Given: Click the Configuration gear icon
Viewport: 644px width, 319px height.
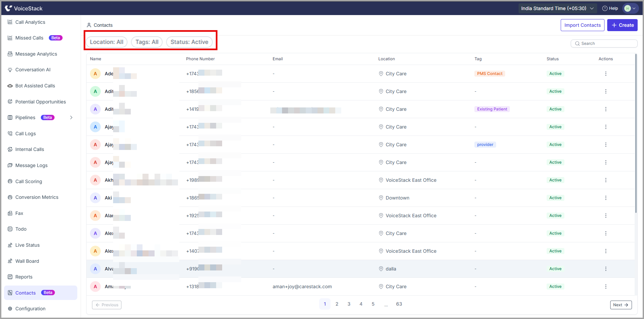Looking at the screenshot, I should coord(10,309).
